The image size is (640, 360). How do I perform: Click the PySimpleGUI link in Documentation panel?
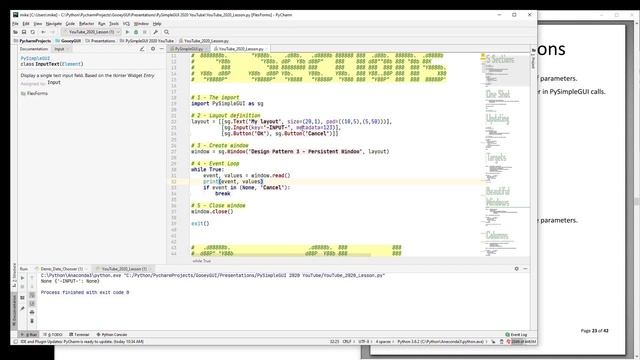coord(35,58)
